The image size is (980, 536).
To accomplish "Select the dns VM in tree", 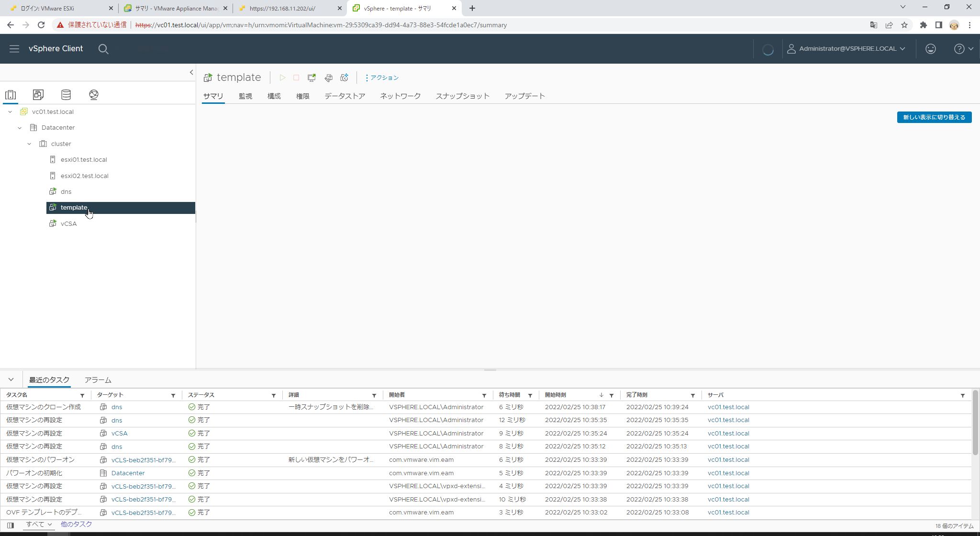I will coord(66,192).
